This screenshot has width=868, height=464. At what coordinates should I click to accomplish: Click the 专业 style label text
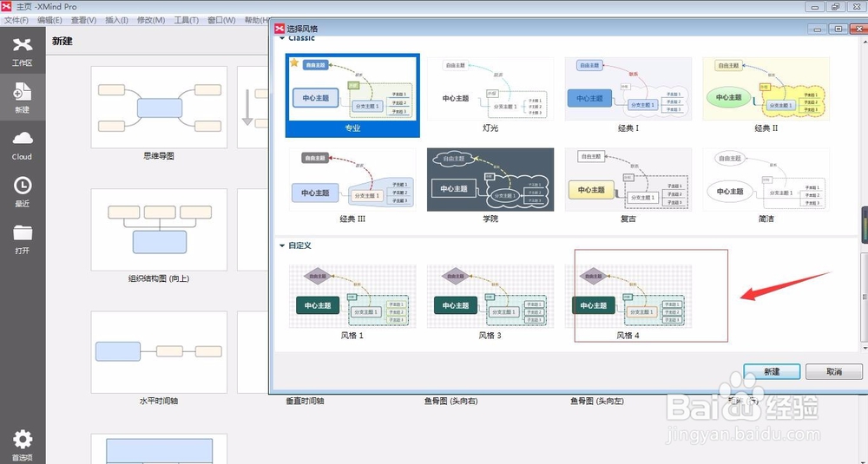tap(352, 128)
